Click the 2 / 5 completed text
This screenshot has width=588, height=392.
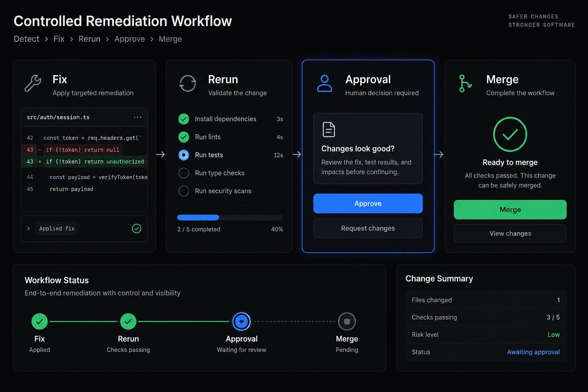[199, 229]
